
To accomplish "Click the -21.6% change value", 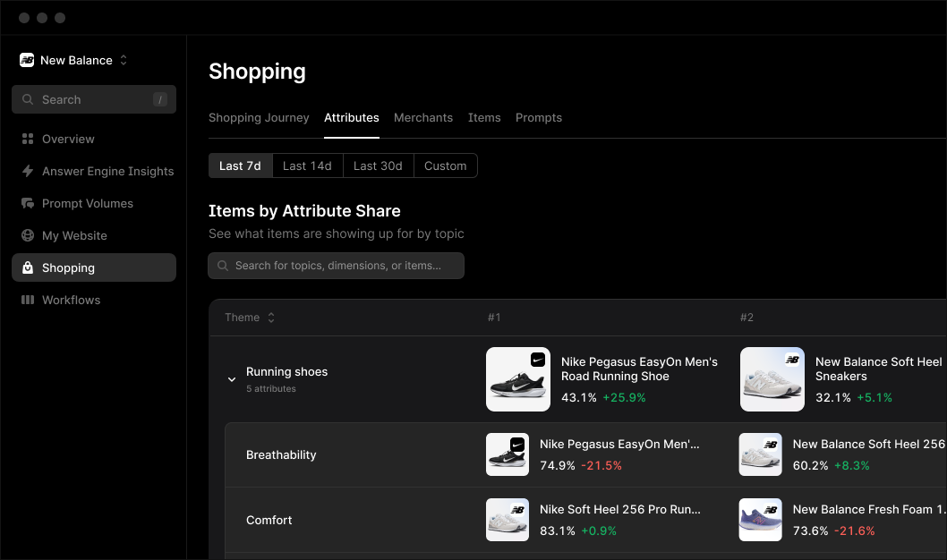I will pyautogui.click(x=855, y=531).
